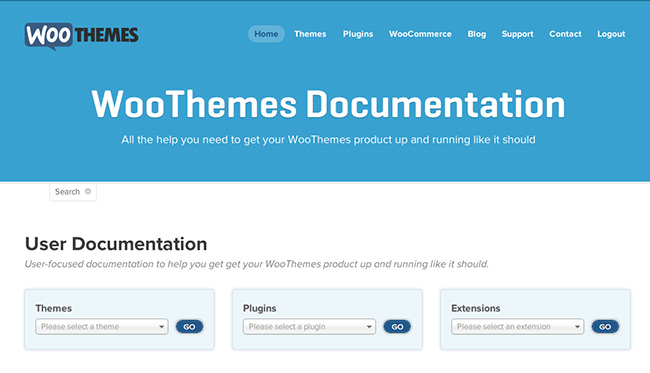Screen dimensions: 650x373
Task: Click 'Themes' label above theme dropdown
Action: click(53, 308)
